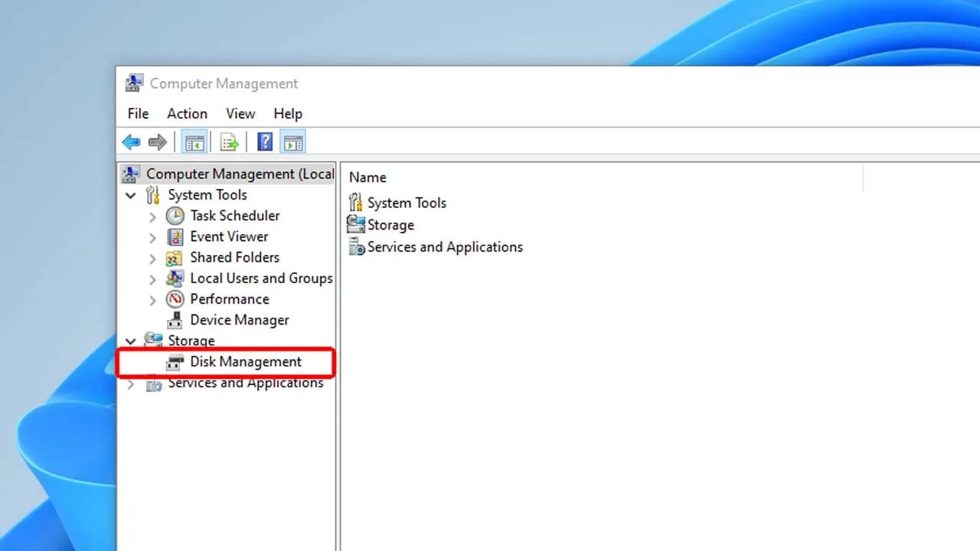Screen dimensions: 980x551
Task: Click the Local Users and Groups icon
Action: coord(175,278)
